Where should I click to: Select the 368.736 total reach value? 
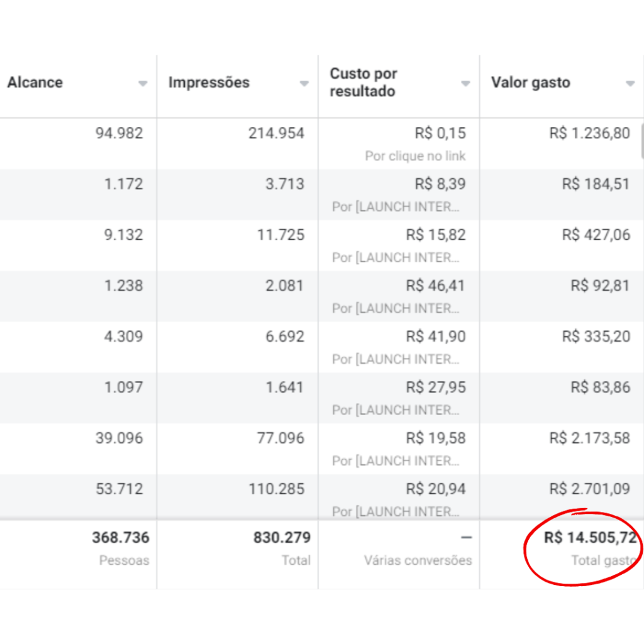[121, 537]
